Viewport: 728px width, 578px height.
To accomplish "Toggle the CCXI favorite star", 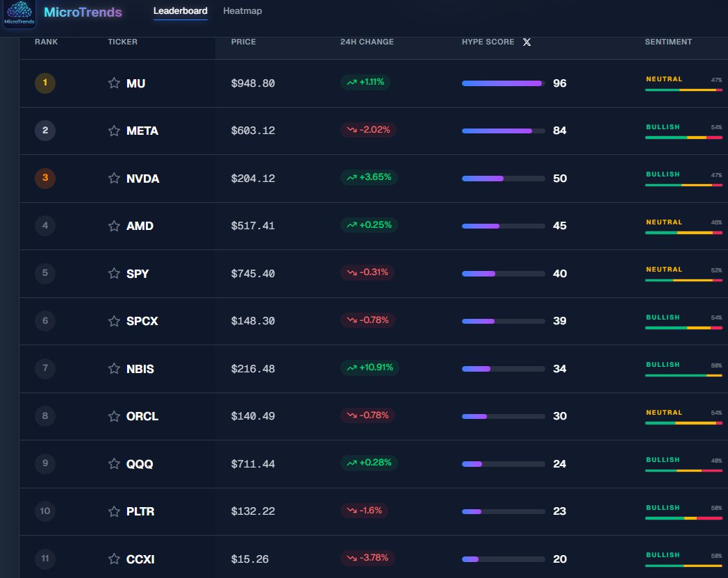I will pyautogui.click(x=114, y=559).
